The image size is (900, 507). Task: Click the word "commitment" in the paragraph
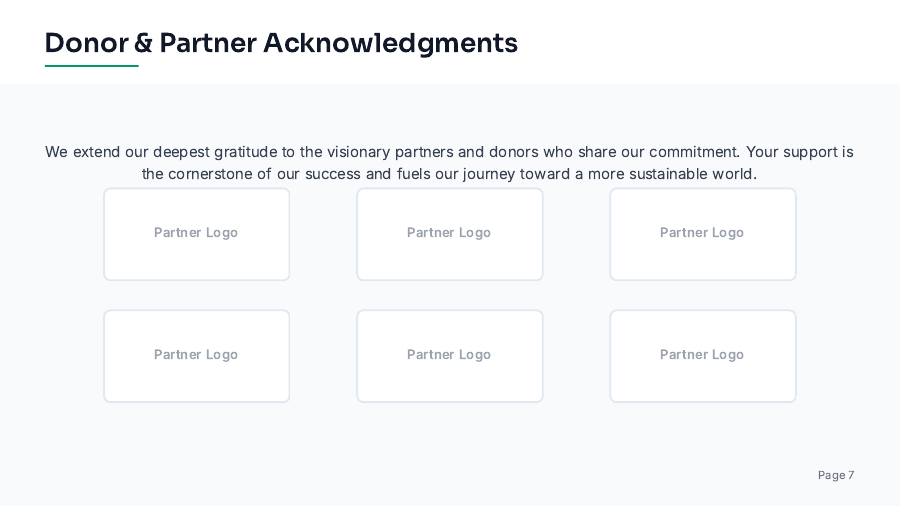[x=694, y=152]
